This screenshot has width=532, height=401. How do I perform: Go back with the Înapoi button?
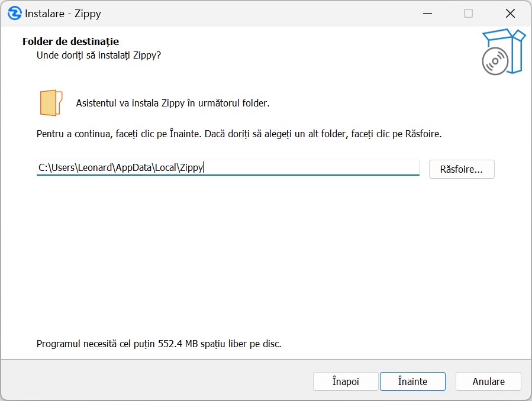coord(345,381)
